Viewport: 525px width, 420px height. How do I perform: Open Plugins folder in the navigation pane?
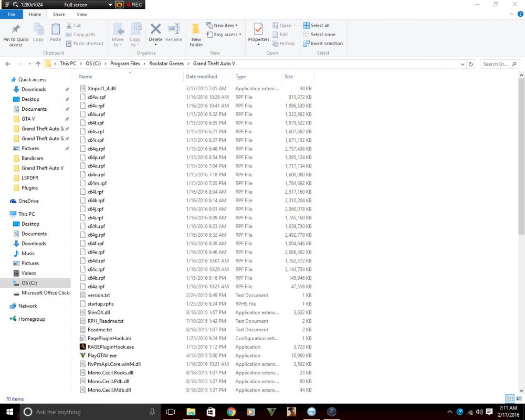pos(29,188)
